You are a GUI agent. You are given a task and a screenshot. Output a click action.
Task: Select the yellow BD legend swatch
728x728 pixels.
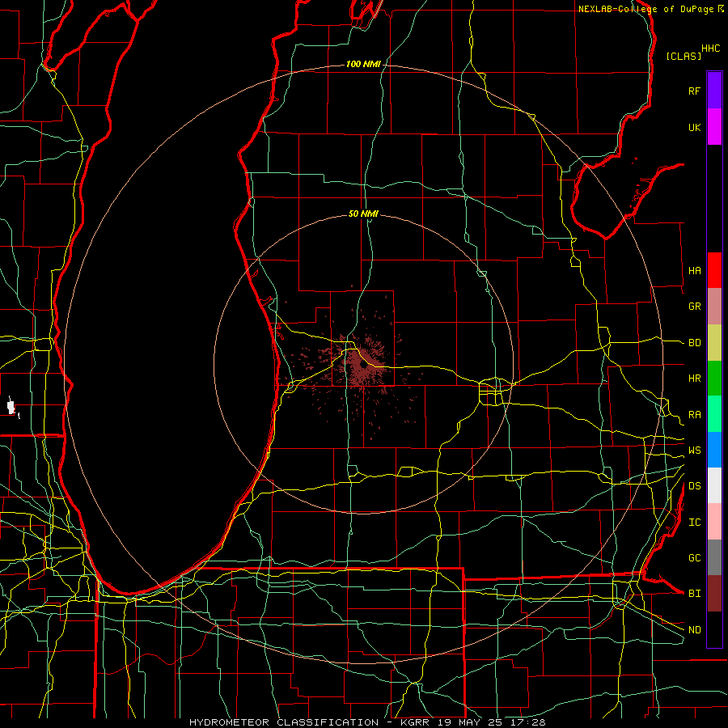(x=714, y=342)
